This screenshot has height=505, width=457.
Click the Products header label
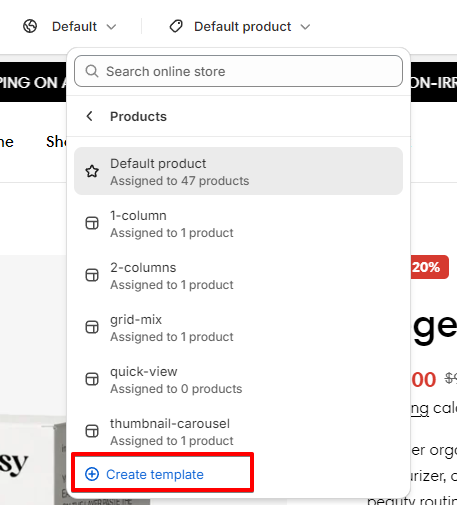(138, 117)
